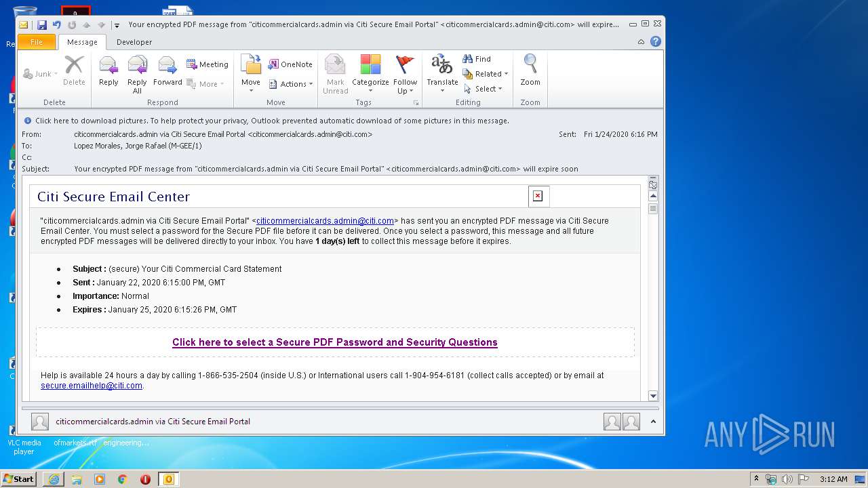Switch to the Developer tab
Image resolution: width=868 pixels, height=488 pixels.
[x=134, y=42]
